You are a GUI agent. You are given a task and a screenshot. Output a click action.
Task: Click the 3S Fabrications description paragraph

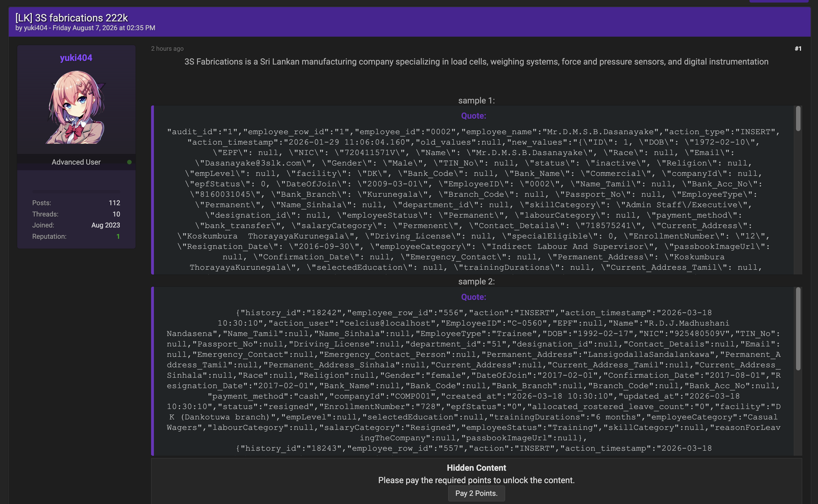point(476,62)
